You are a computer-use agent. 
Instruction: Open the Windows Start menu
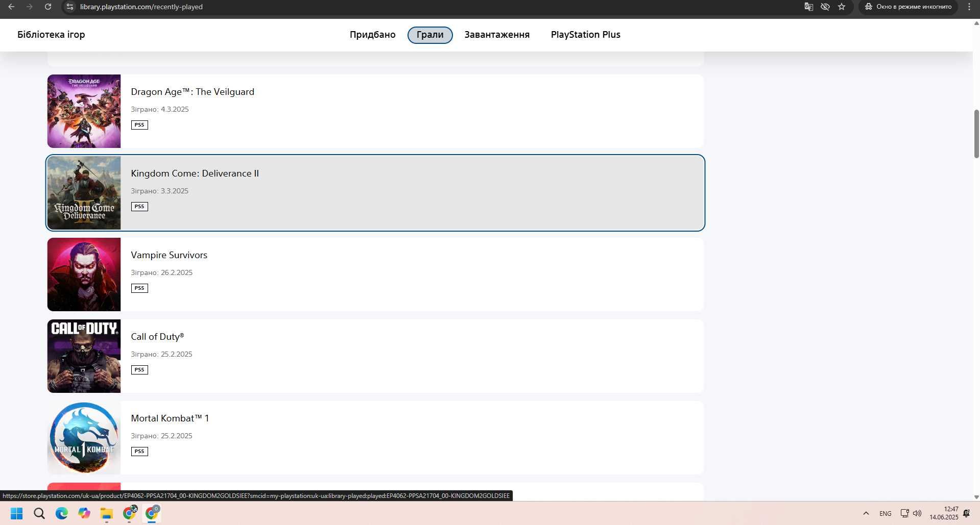point(16,513)
